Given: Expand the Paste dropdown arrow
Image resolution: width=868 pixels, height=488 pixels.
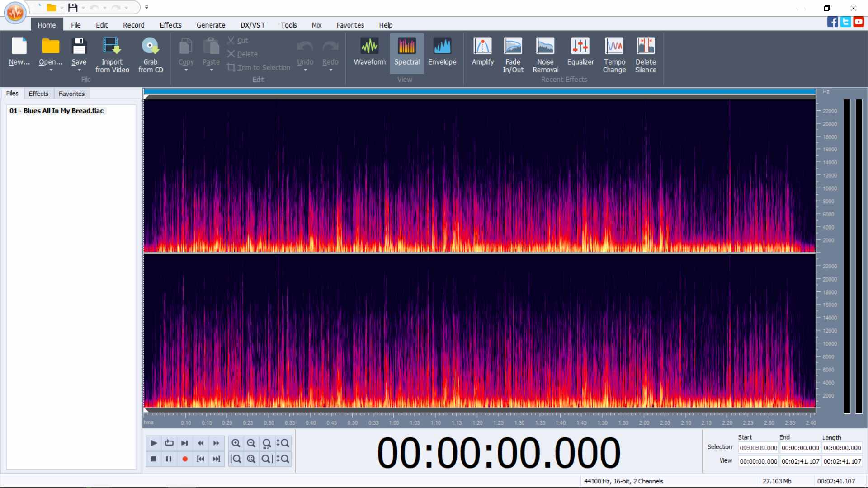Looking at the screenshot, I should (211, 70).
